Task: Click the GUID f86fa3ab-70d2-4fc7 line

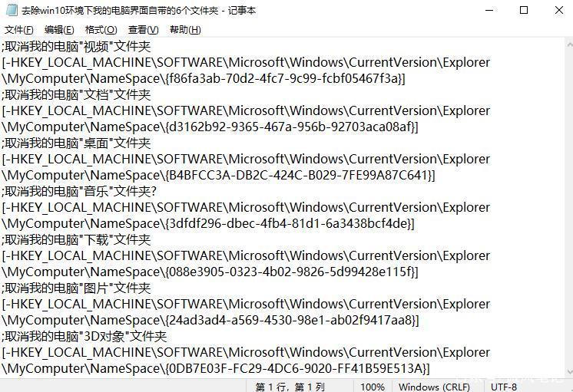Action: click(204, 78)
